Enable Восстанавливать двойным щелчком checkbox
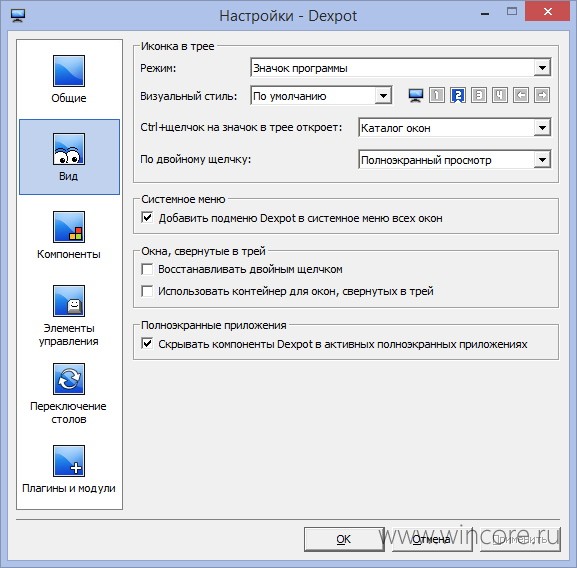The width and height of the screenshot is (577, 568). tap(147, 269)
